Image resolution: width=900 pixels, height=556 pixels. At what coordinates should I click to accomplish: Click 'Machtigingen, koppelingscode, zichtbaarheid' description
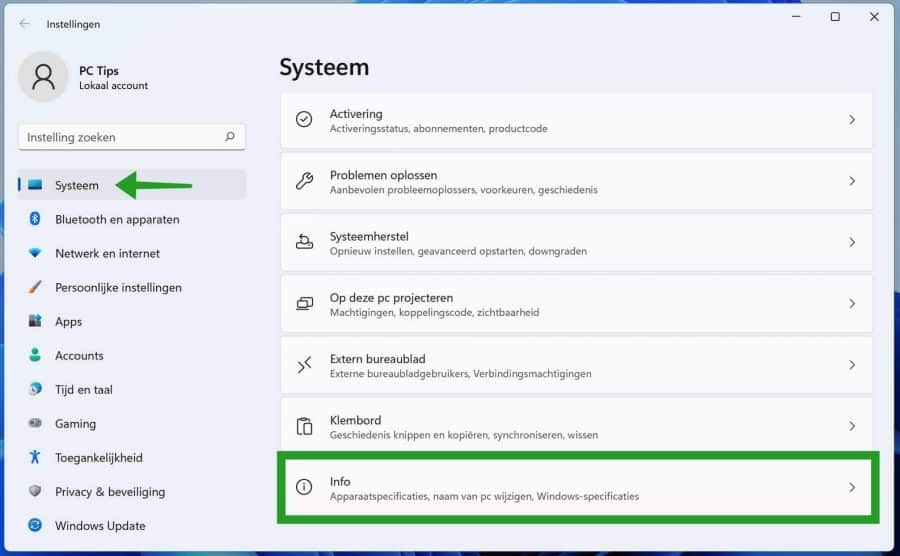click(435, 313)
